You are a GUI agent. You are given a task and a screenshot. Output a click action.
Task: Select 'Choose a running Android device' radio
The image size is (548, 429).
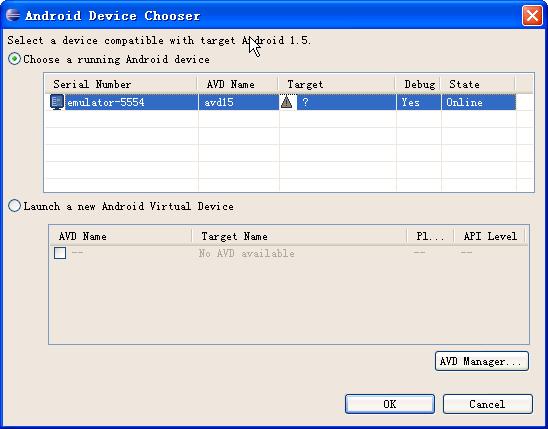pos(14,59)
